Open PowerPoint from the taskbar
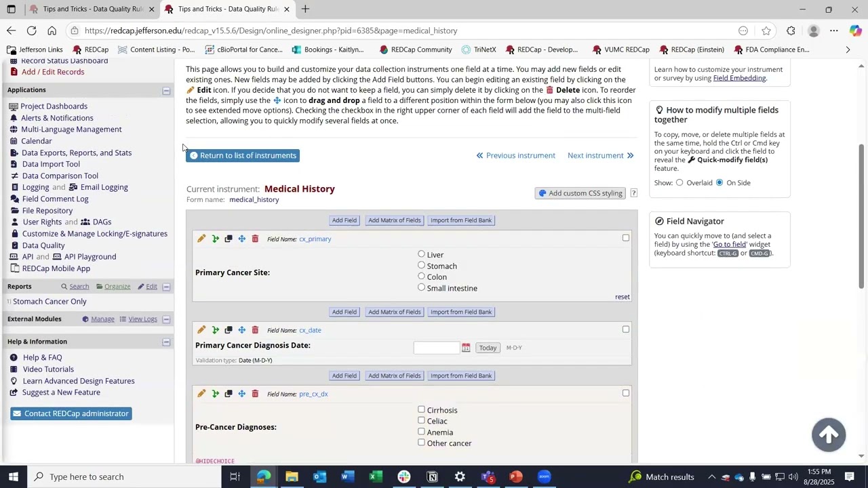868x488 pixels. [516, 476]
